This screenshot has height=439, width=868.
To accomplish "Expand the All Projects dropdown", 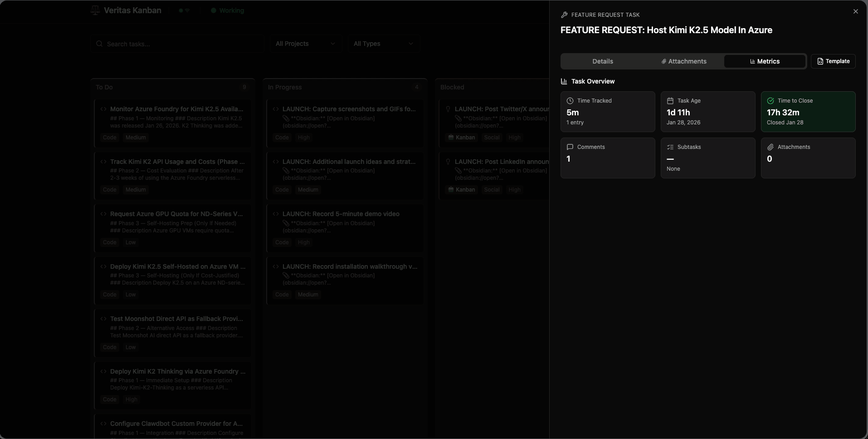I will pos(305,44).
